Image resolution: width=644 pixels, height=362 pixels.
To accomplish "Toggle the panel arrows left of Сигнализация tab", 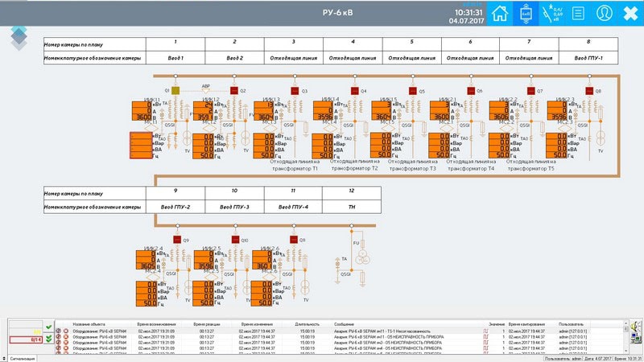I will pyautogui.click(x=4, y=359).
